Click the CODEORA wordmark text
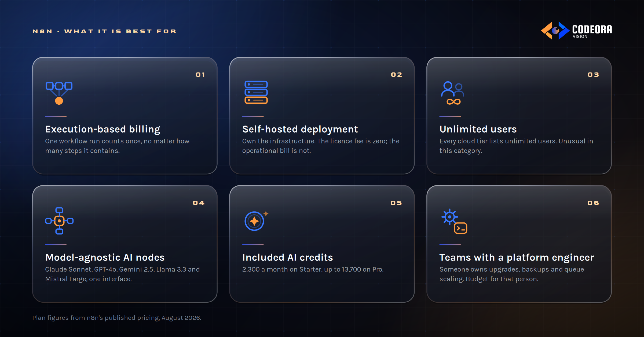Viewport: 644px width, 337px height. [x=592, y=29]
